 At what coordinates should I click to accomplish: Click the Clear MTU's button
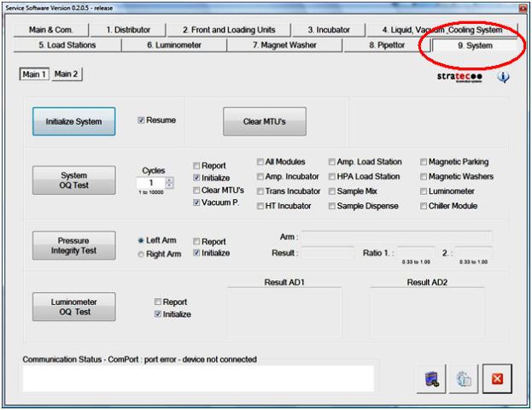pyautogui.click(x=264, y=121)
